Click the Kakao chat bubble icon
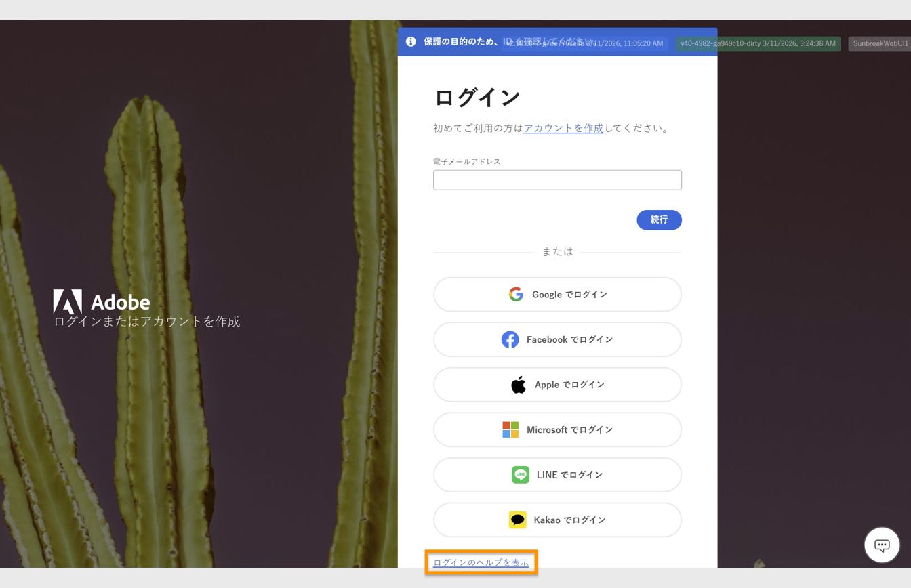The height and width of the screenshot is (588, 911). pos(518,520)
